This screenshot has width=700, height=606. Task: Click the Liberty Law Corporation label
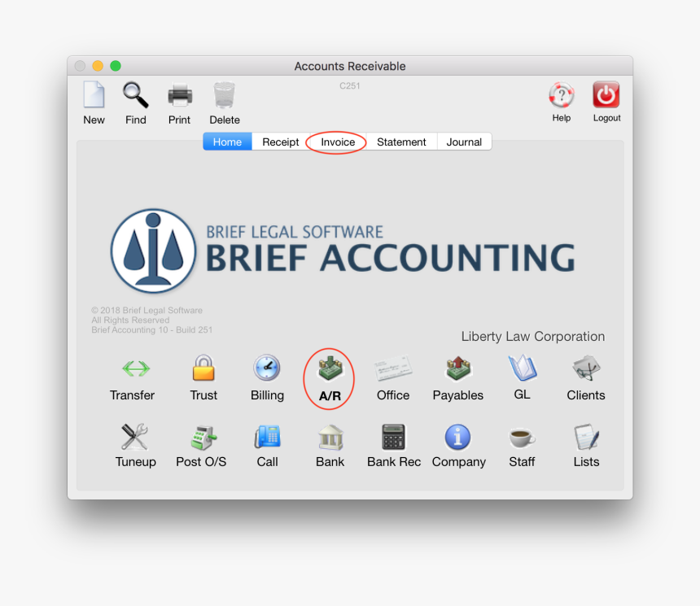coord(532,337)
